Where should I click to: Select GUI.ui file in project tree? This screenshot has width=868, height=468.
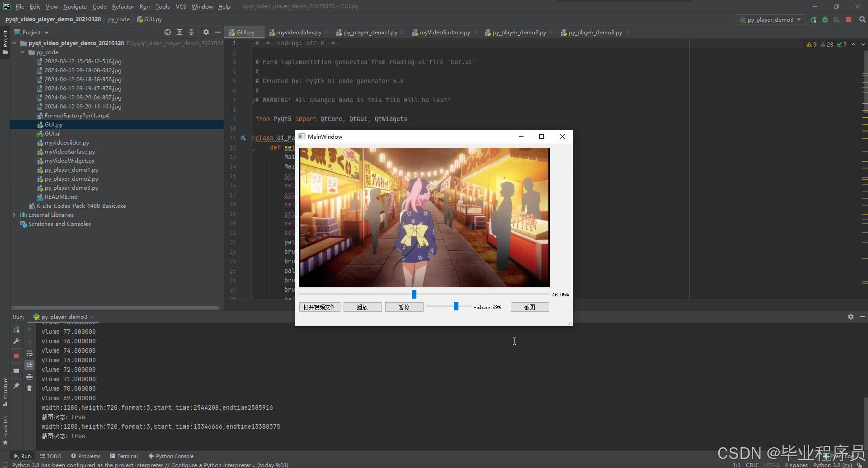(x=52, y=133)
